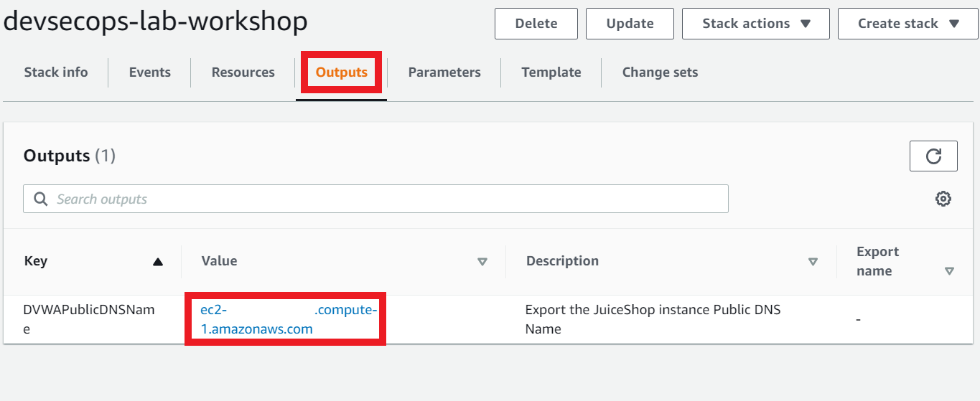View the Parameters tab

coord(444,72)
